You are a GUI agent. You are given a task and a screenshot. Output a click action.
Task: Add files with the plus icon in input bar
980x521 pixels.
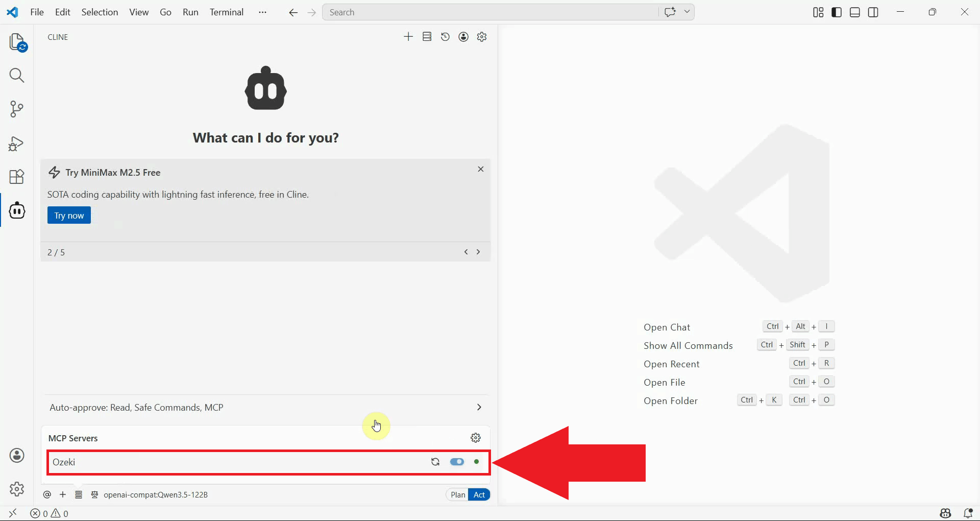pyautogui.click(x=63, y=494)
